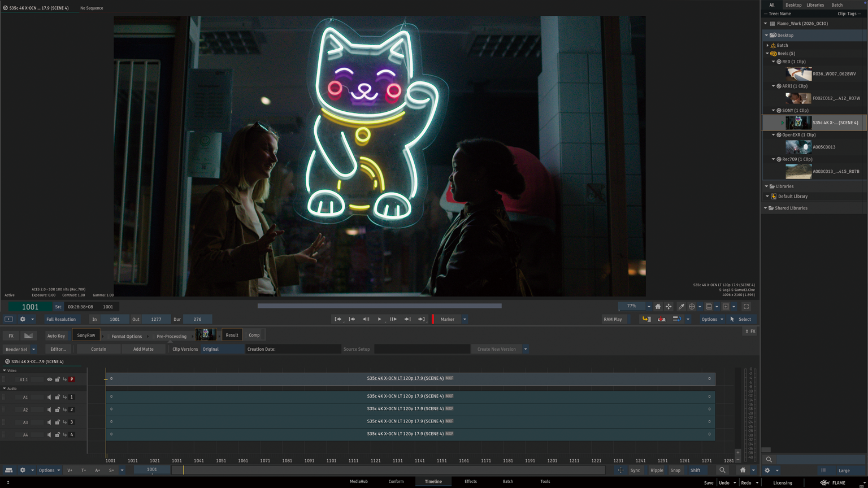Screen dimensions: 868x488
Task: Open media panel gear settings icon
Action: point(767,470)
